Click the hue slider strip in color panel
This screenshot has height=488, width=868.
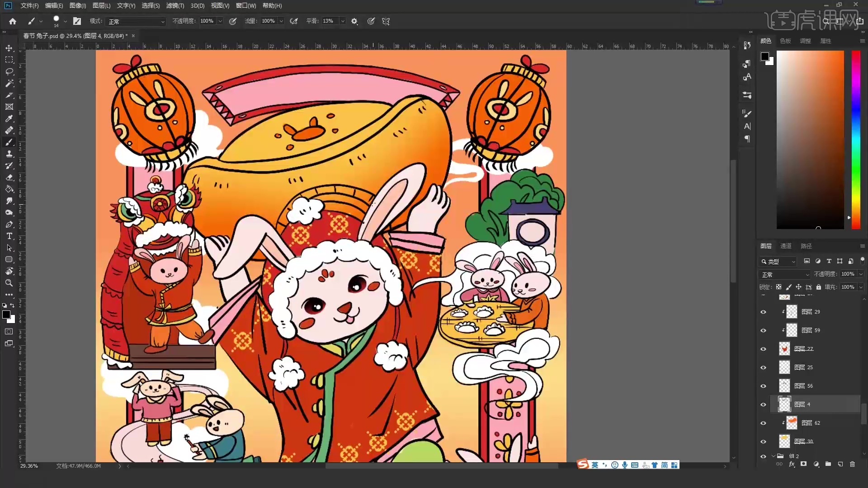pyautogui.click(x=856, y=140)
